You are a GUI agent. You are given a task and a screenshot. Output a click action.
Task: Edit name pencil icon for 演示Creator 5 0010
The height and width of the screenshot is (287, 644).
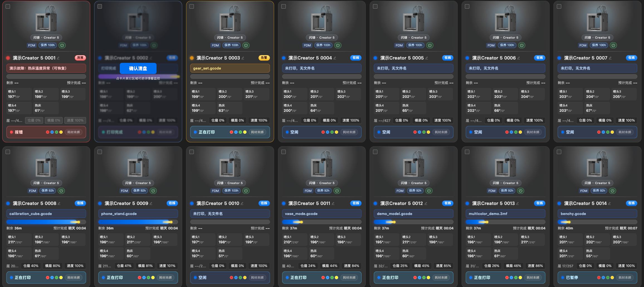point(242,204)
